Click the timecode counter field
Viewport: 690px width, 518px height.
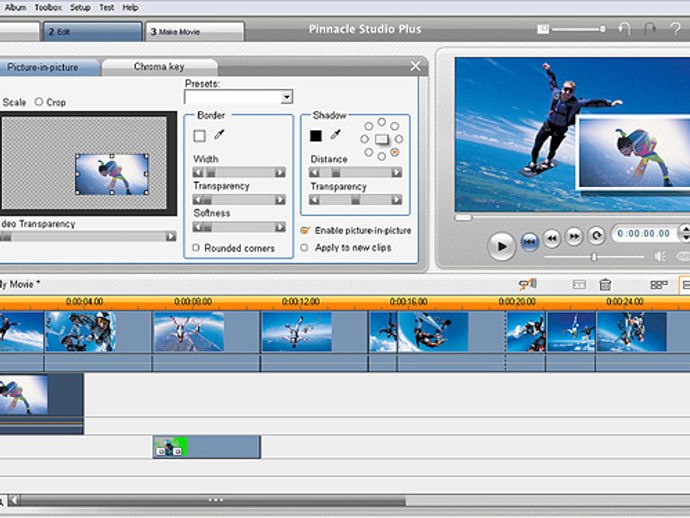tap(644, 233)
